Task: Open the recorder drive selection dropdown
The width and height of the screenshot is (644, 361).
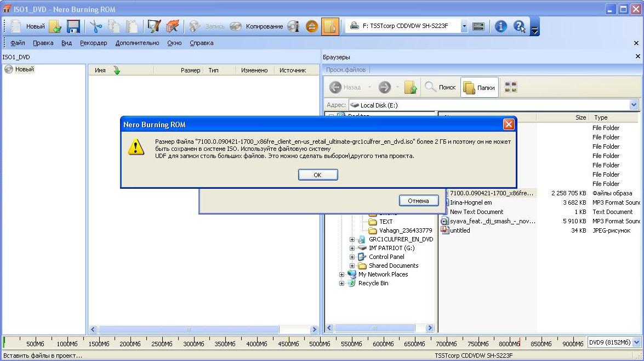Action: click(x=464, y=26)
